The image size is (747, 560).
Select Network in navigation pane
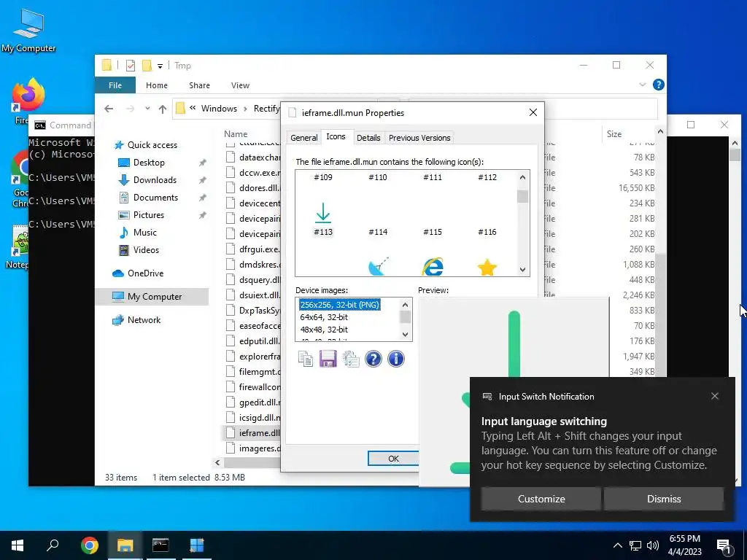(x=144, y=320)
